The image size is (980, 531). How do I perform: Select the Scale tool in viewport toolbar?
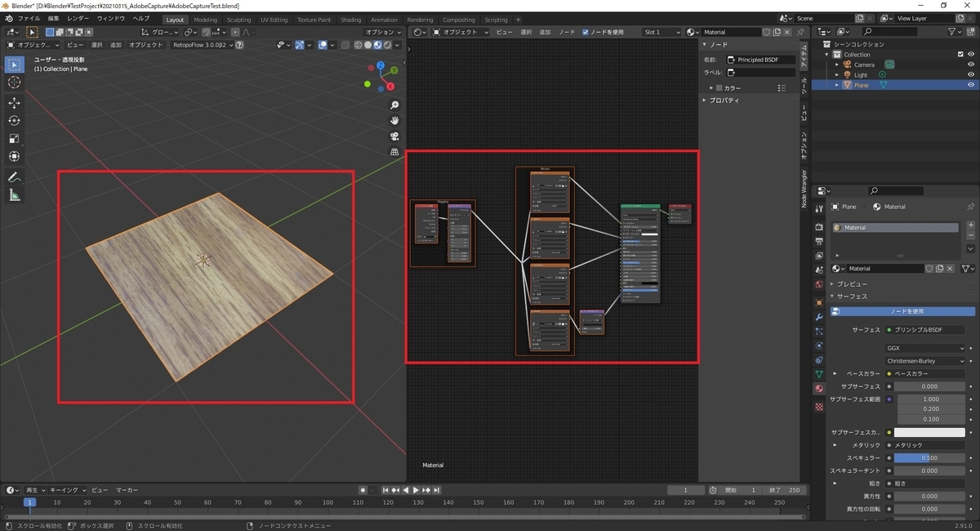click(15, 138)
